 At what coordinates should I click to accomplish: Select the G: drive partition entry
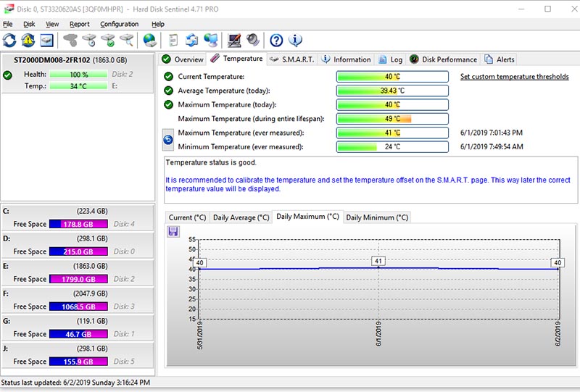coord(78,328)
